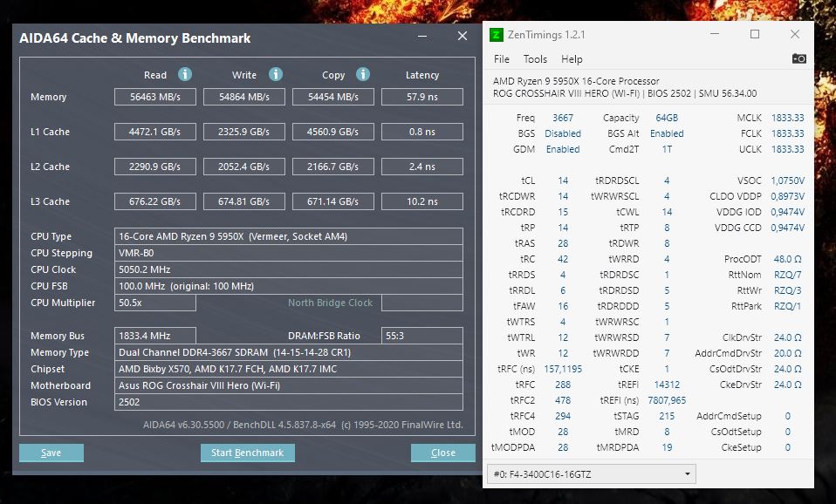Close the AIDA64 window with the X

(x=463, y=36)
